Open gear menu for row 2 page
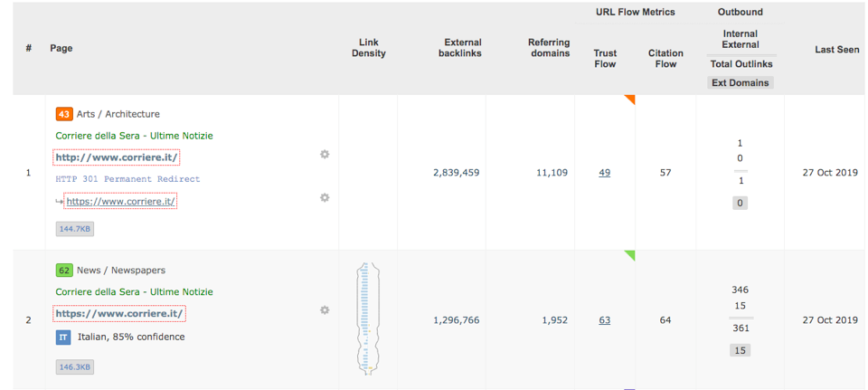 click(x=325, y=310)
